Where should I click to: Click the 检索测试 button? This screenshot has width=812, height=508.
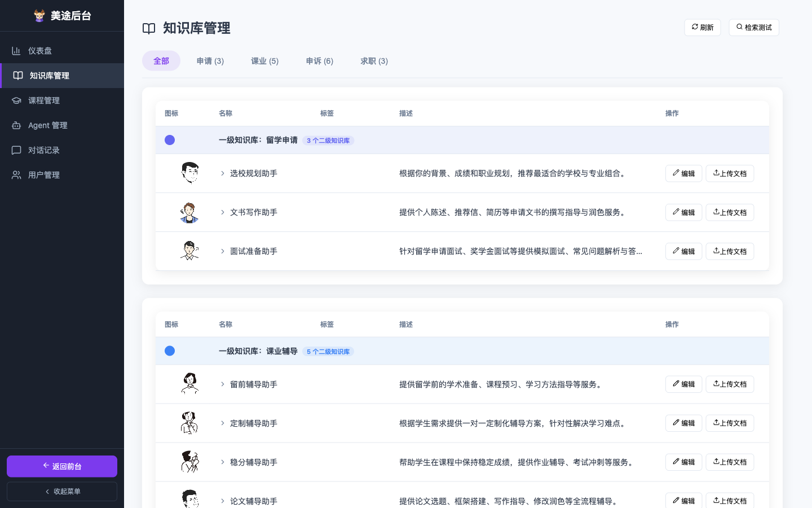(x=754, y=28)
